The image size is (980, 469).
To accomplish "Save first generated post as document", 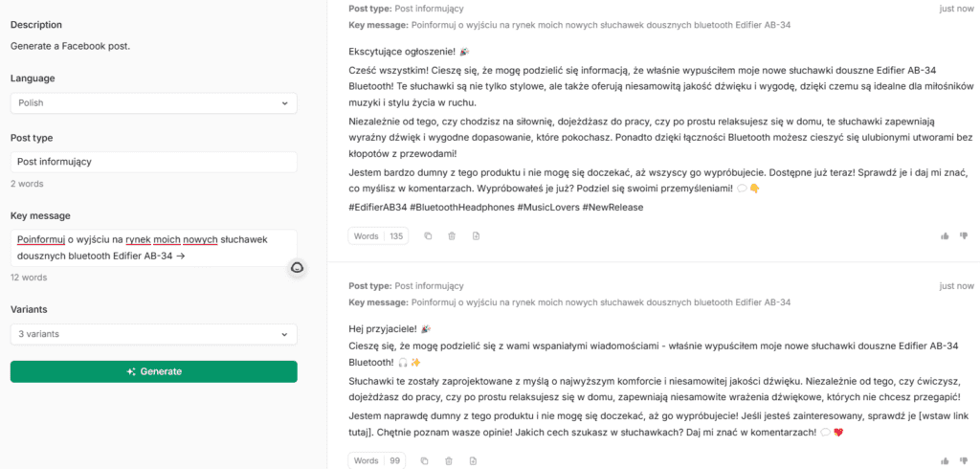I will click(x=476, y=235).
